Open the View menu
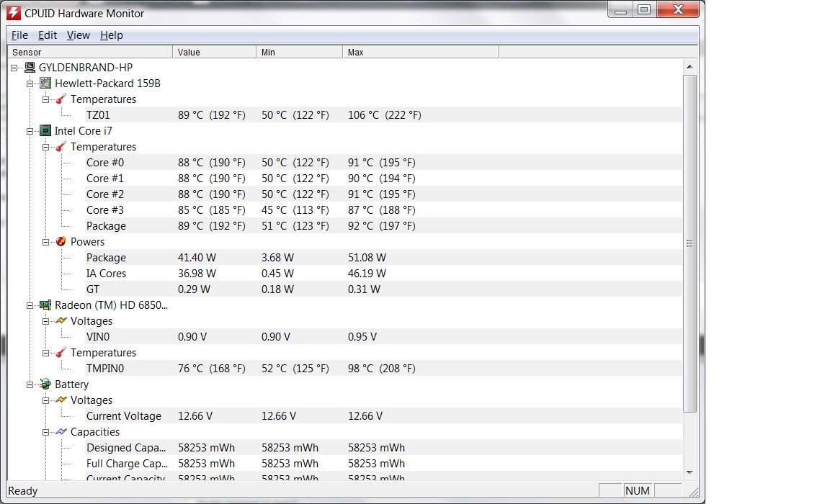Viewport: 830px width, 504px height. (x=79, y=35)
